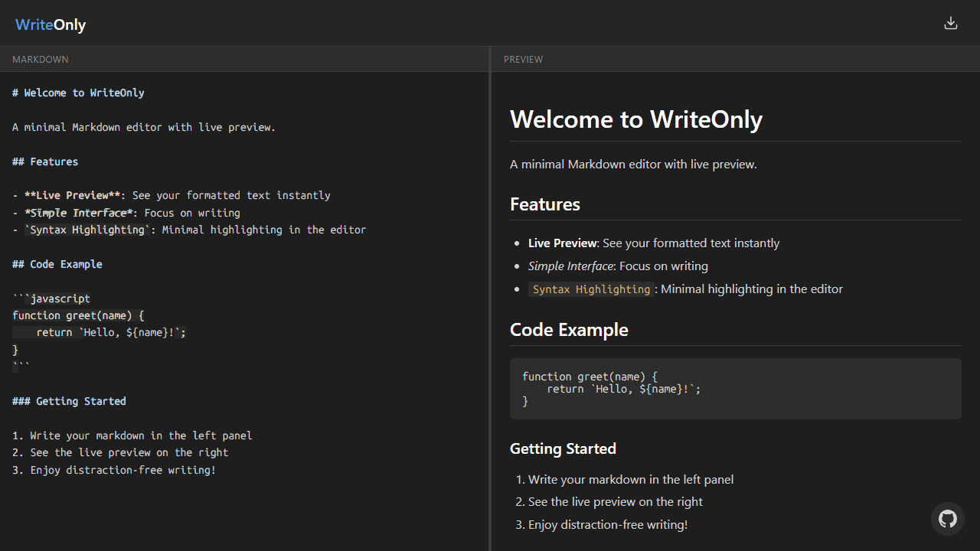Click the '*Simple Interface*' line in editor
This screenshot has height=551, width=980.
click(126, 213)
